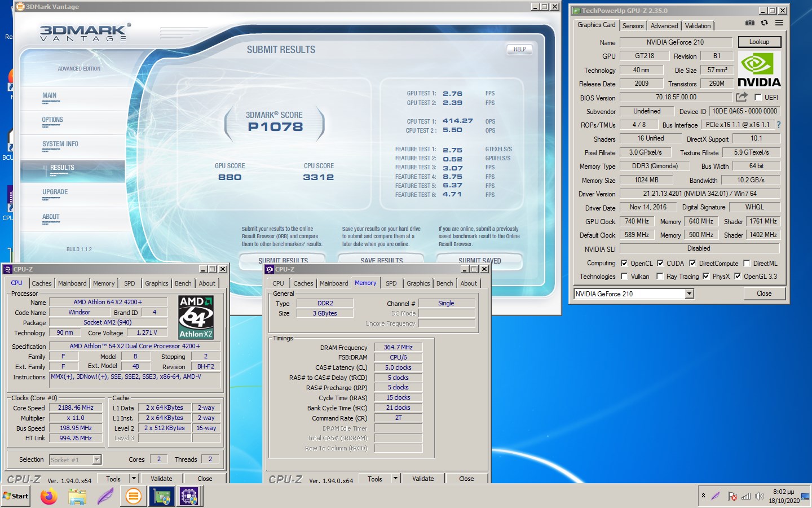Toggle the DirectCompute checkbox
The height and width of the screenshot is (508, 812).
pyautogui.click(x=692, y=263)
